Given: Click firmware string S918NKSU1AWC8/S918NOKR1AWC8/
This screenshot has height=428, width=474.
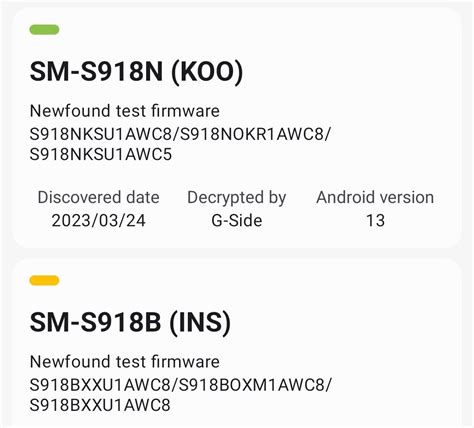Looking at the screenshot, I should point(180,134).
